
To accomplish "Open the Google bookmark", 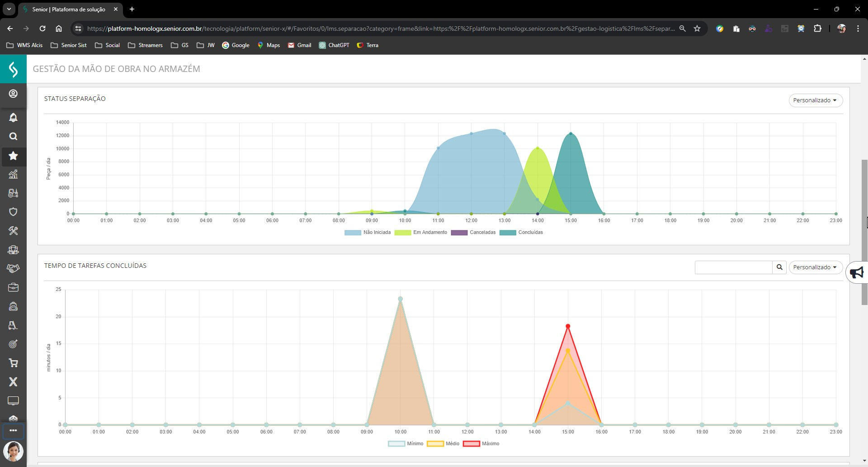I will pos(236,45).
